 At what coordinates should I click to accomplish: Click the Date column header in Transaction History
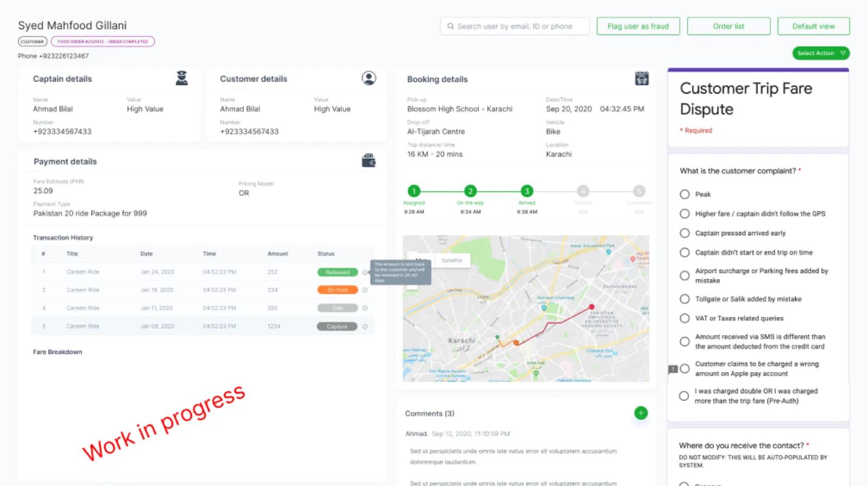click(146, 254)
